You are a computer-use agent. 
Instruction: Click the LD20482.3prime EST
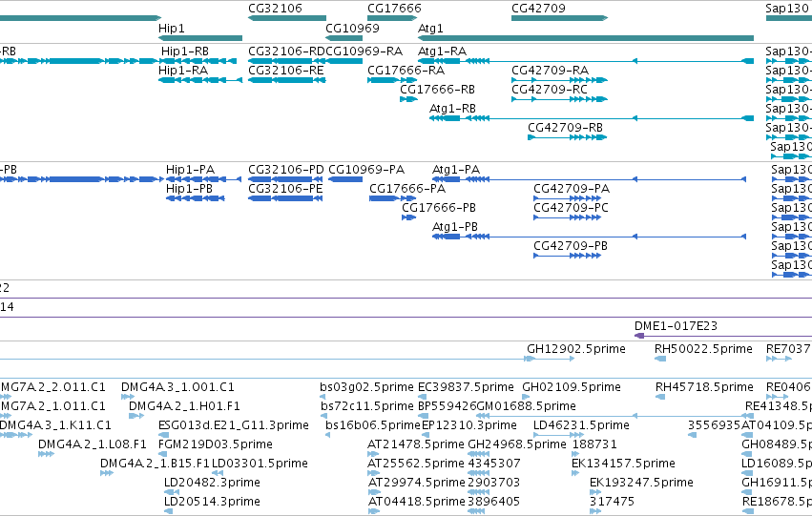point(172,493)
